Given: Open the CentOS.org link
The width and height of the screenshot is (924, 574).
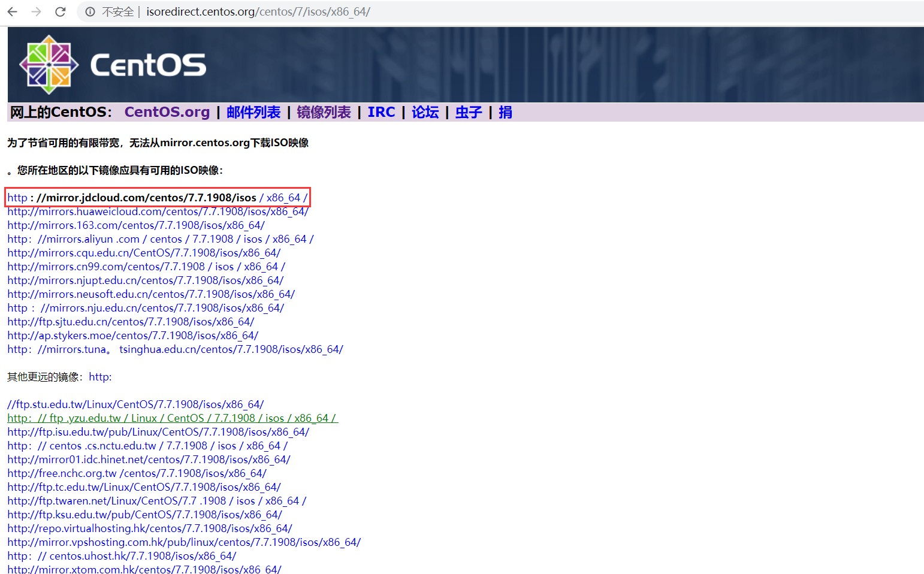Looking at the screenshot, I should click(x=167, y=112).
